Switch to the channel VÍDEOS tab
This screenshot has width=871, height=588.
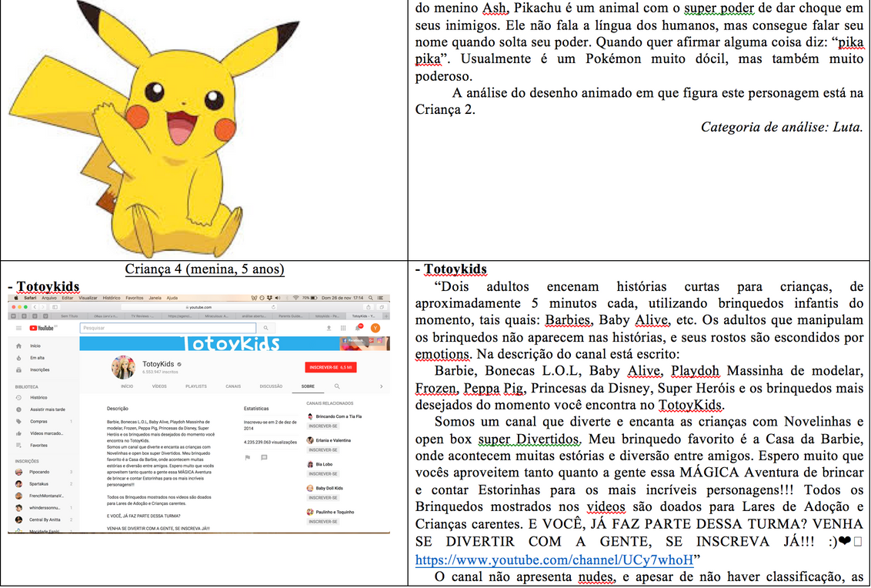pyautogui.click(x=159, y=386)
